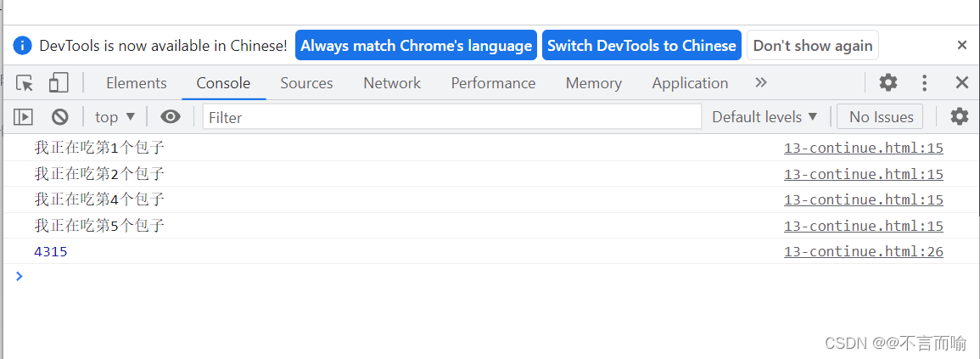Screen dimensions: 980x359
Task: Open DevTools settings gear in tab bar
Action: 888,83
